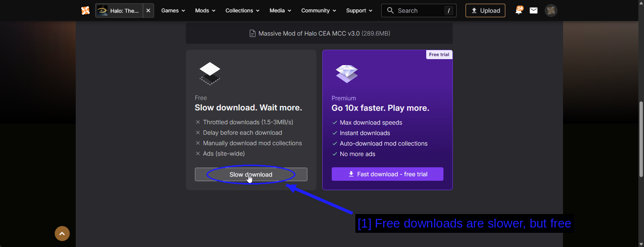Open the notifications bell
644x247 pixels.
coord(519,10)
